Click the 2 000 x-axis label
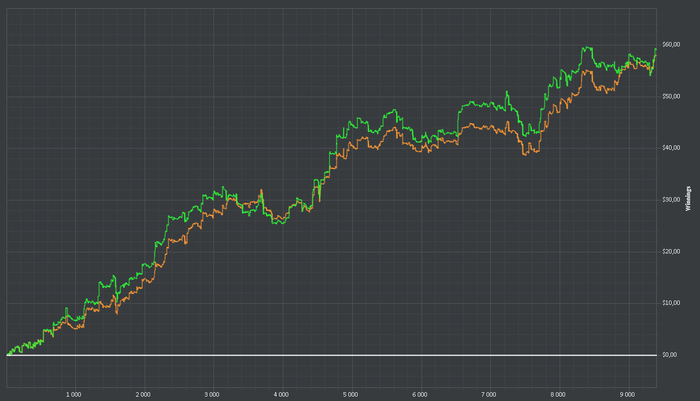The image size is (700, 401). 143,394
